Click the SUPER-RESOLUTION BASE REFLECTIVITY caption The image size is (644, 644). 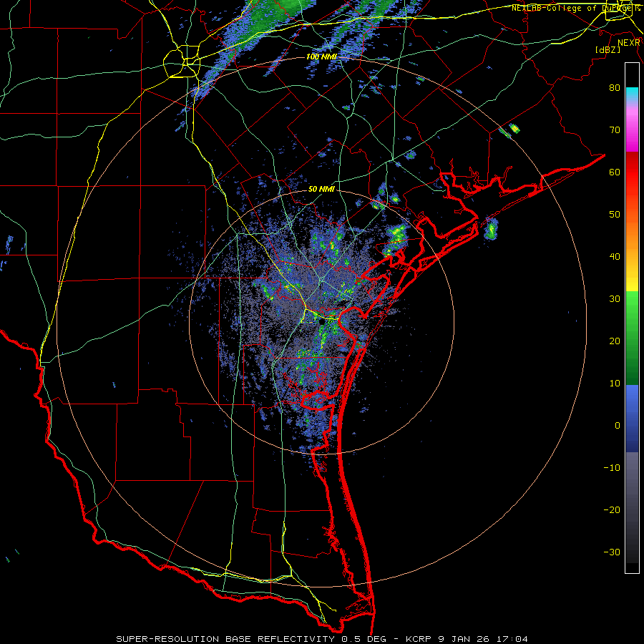(225, 639)
